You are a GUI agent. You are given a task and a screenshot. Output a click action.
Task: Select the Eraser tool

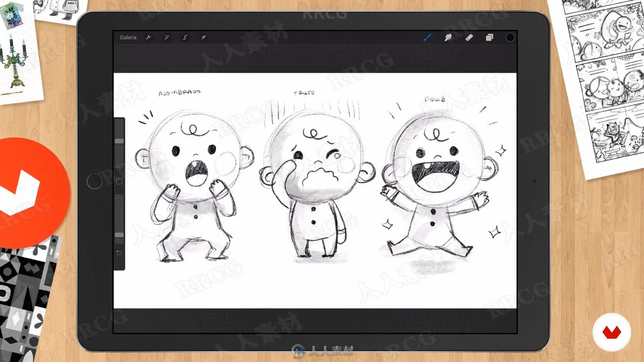(x=469, y=37)
